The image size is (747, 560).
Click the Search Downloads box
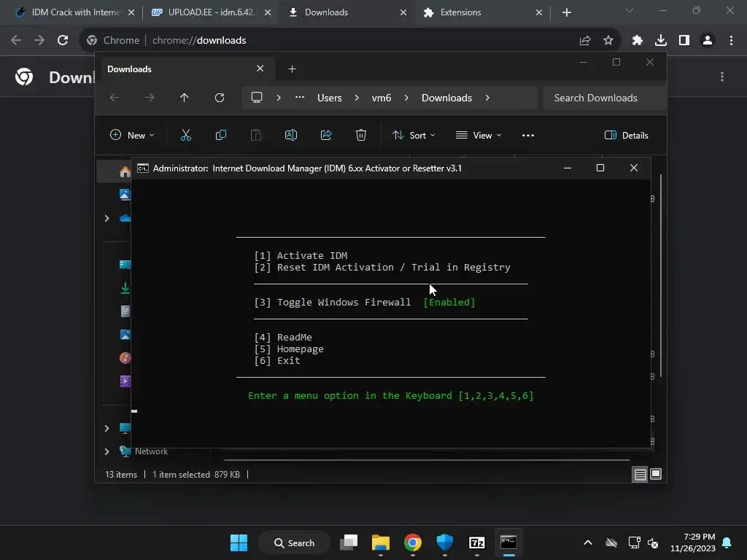pos(605,98)
